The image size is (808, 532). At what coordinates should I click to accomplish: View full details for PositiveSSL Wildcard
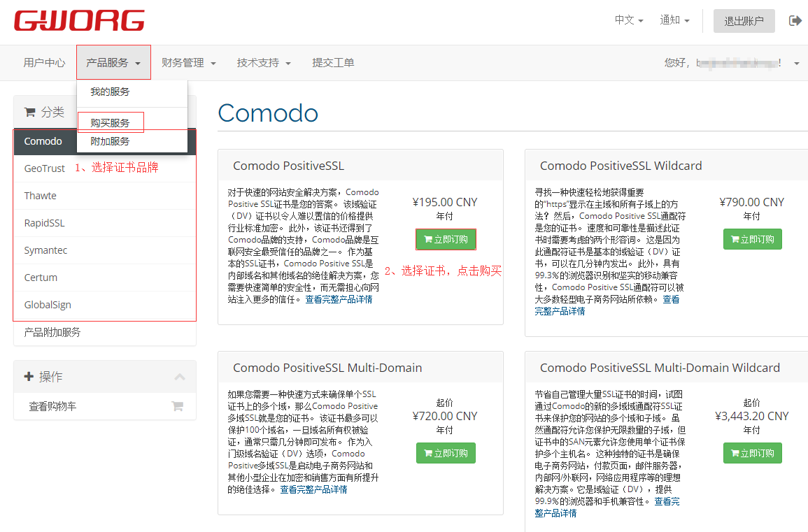coord(560,311)
